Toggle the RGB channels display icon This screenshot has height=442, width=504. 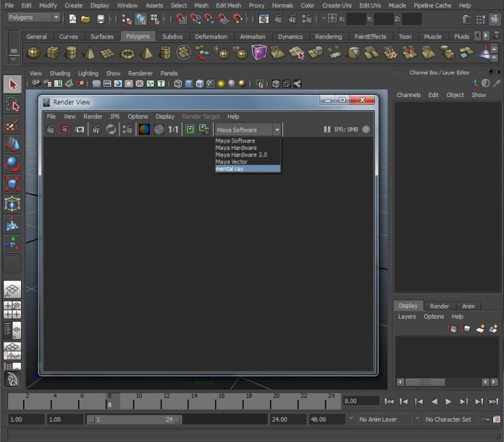(x=144, y=129)
